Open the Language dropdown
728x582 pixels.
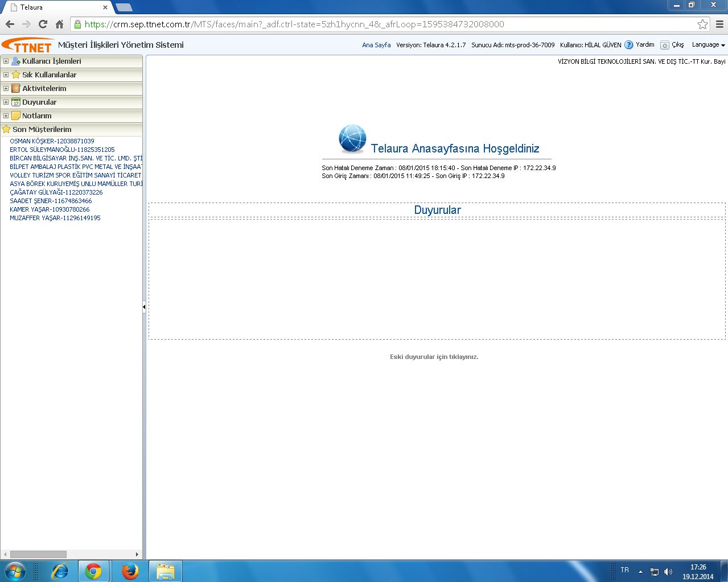tap(708, 45)
